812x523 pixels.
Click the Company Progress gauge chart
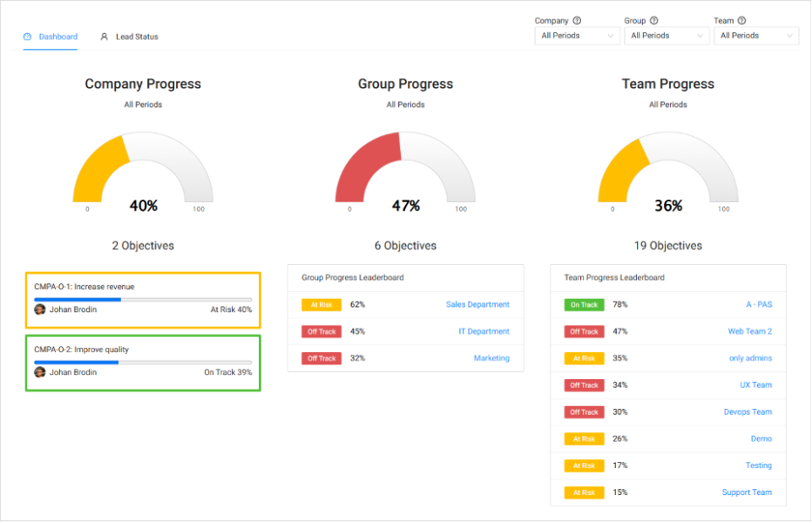[143, 170]
